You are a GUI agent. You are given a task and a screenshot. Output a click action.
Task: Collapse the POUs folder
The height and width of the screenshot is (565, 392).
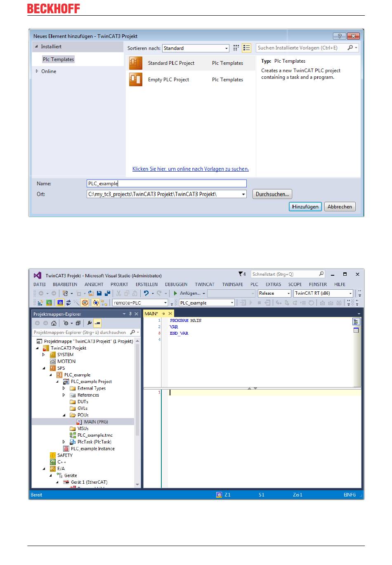click(x=64, y=415)
